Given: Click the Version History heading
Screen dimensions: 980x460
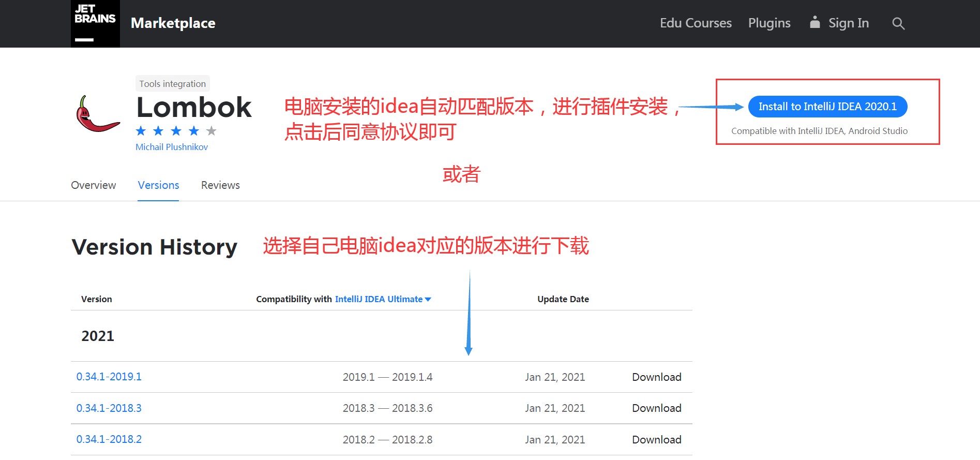Looking at the screenshot, I should 155,247.
